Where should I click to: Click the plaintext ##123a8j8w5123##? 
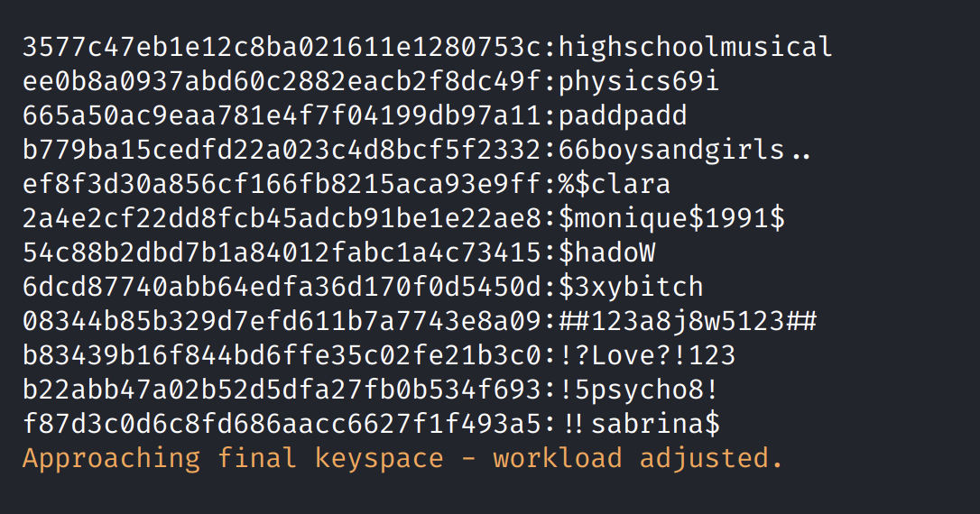[x=688, y=321]
